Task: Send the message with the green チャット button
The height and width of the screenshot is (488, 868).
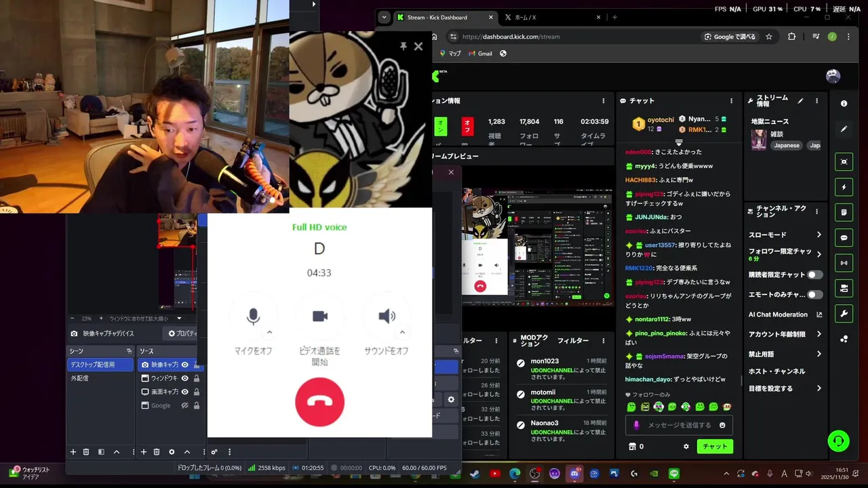Action: (x=715, y=447)
